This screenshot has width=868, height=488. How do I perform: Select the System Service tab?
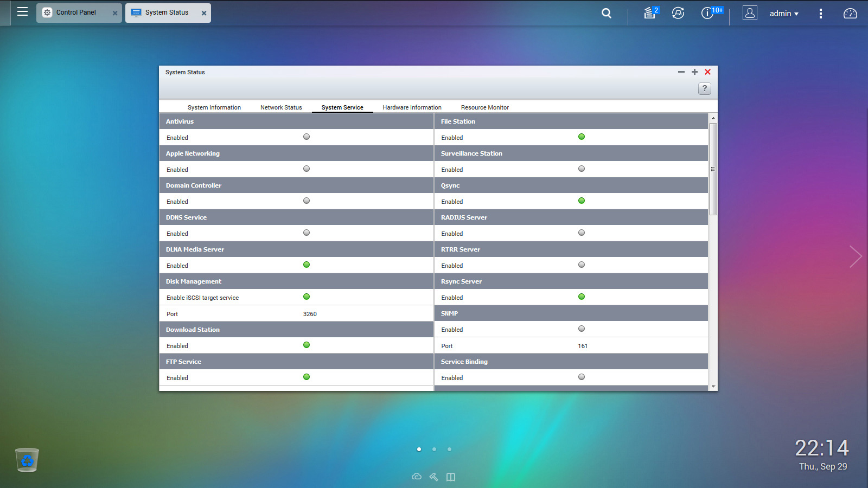tap(342, 107)
